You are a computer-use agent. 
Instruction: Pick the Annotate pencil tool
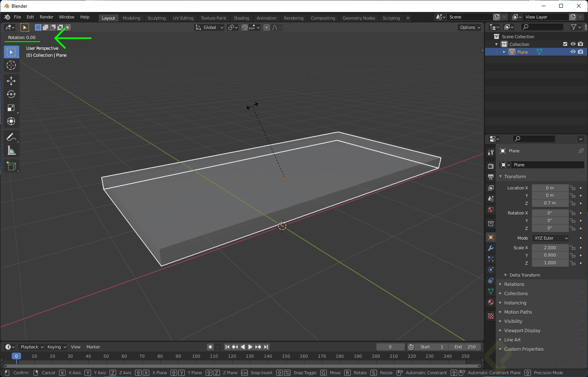coord(11,137)
